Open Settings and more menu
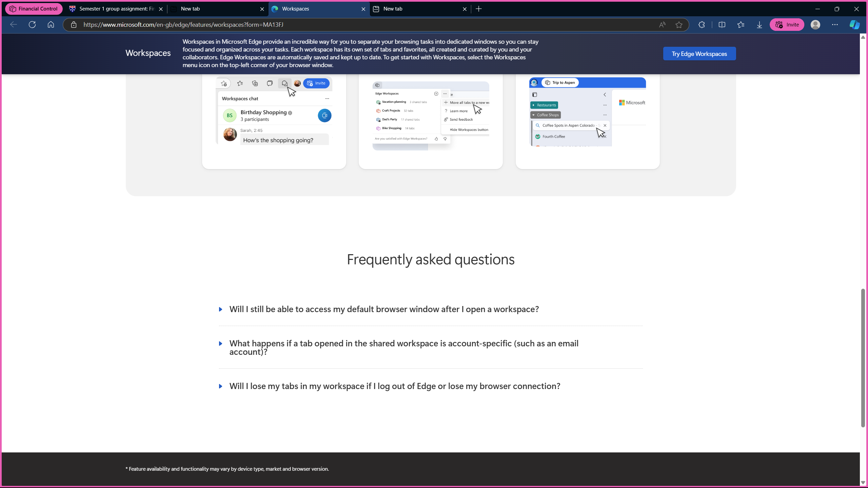This screenshot has width=868, height=488. [x=835, y=24]
